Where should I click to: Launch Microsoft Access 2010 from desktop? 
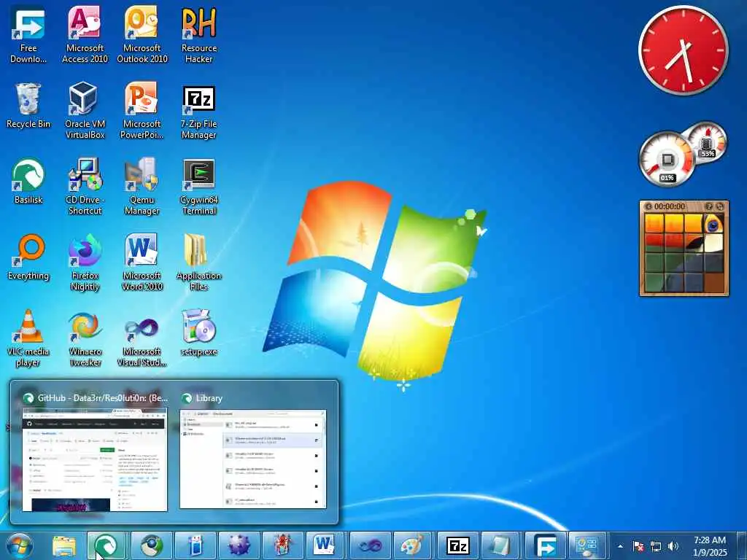tap(85, 34)
